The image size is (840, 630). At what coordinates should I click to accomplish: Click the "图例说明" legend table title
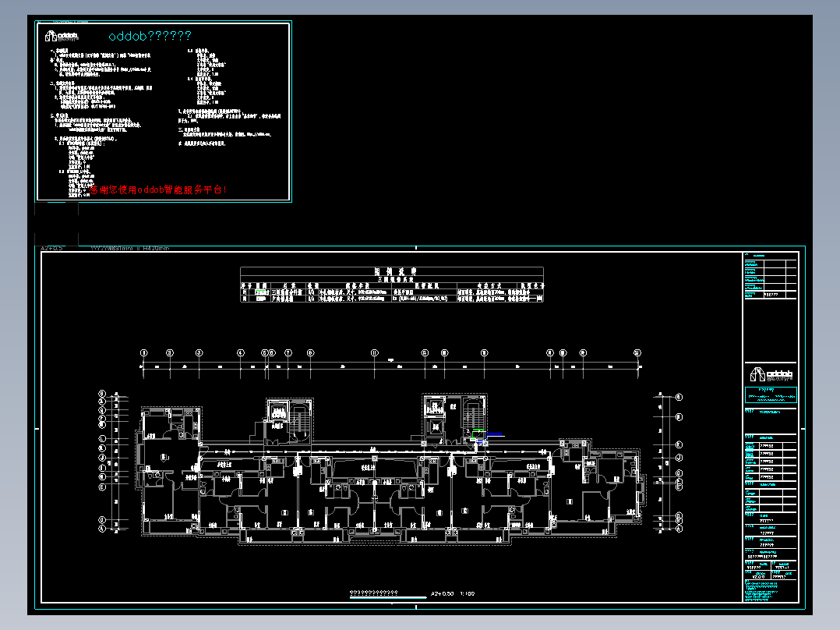click(x=395, y=271)
